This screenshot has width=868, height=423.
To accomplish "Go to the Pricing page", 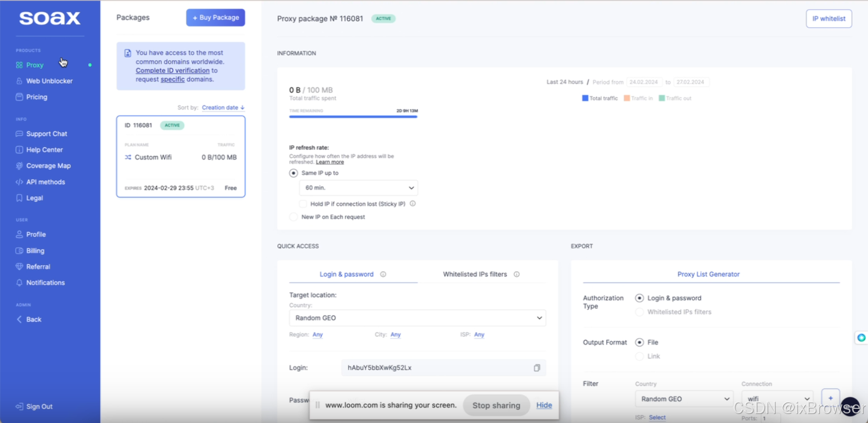I will pyautogui.click(x=37, y=97).
